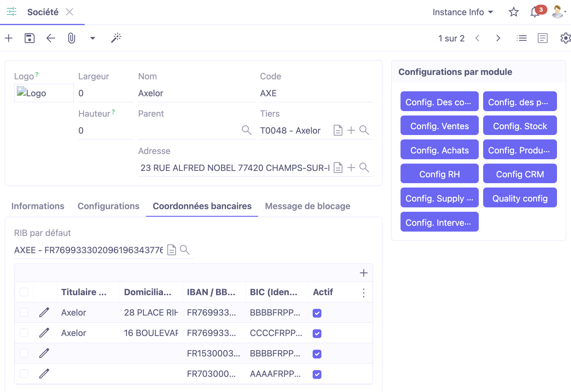
Task: Select all bank rows with header checkbox
Action: coord(24,292)
